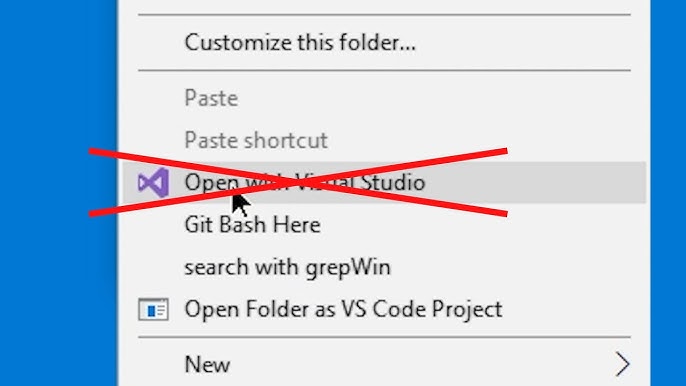
Task: Click separator line above Customize this folder
Action: coord(385,15)
